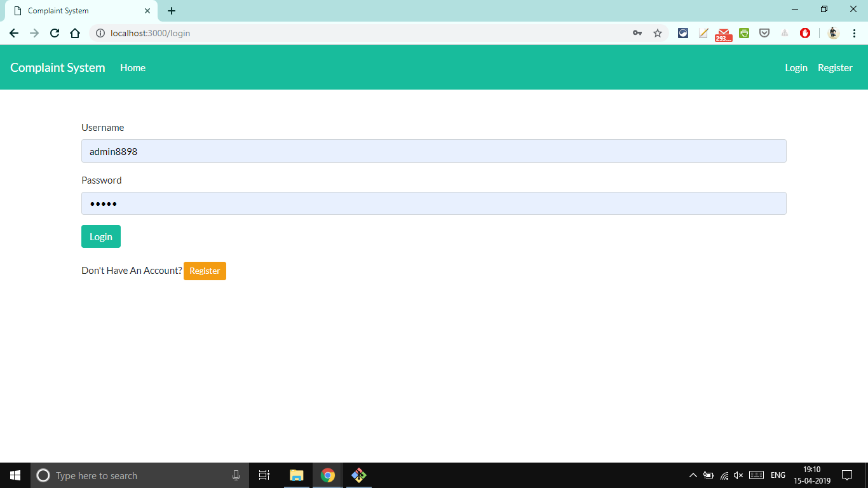Click the green printer extension icon
This screenshot has width=868, height=488.
tap(744, 33)
